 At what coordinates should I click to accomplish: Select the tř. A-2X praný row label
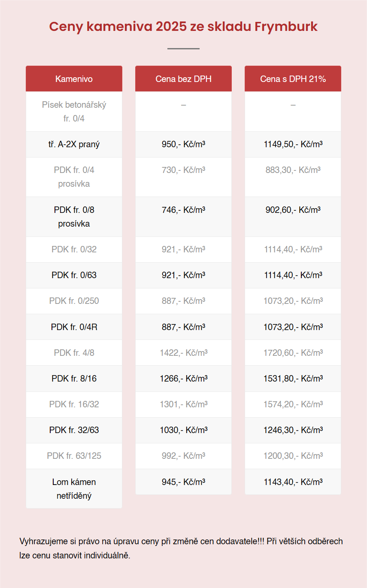74,144
